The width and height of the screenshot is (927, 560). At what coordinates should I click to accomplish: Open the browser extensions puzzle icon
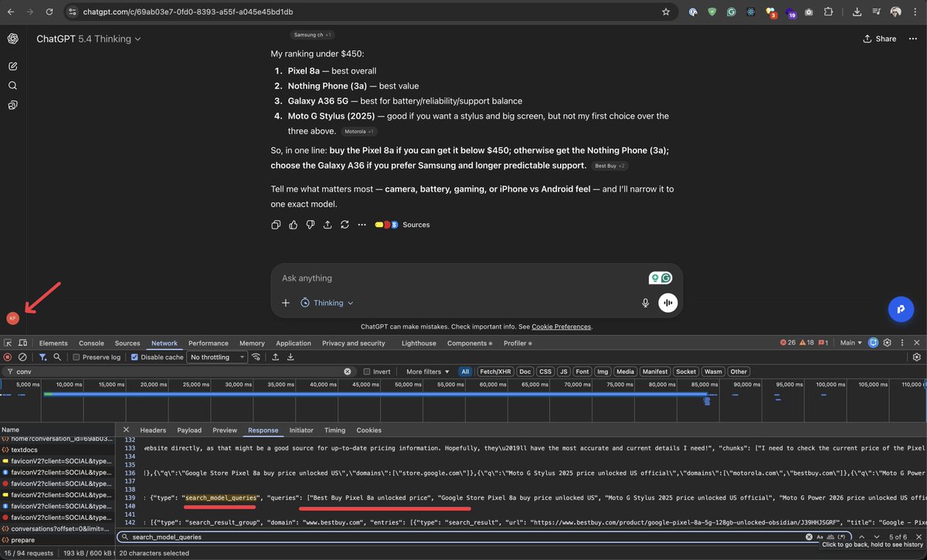828,12
